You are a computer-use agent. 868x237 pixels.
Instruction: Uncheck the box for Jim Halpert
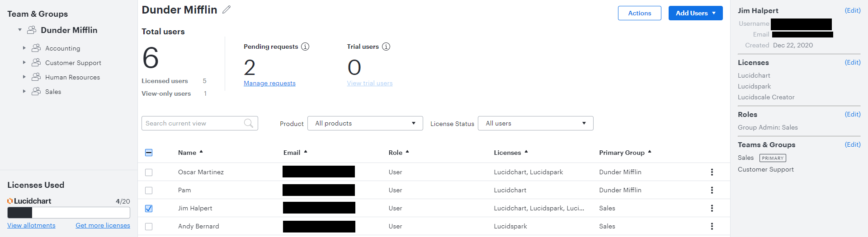pyautogui.click(x=149, y=209)
